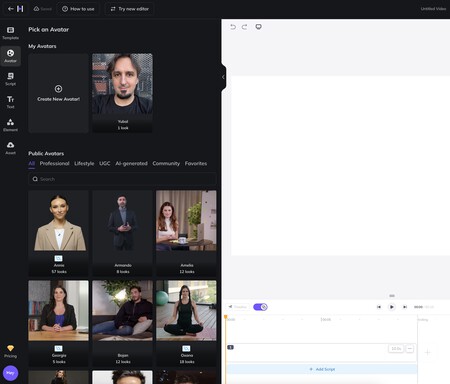Click the Try new editor button
450x384 pixels.
(x=129, y=9)
